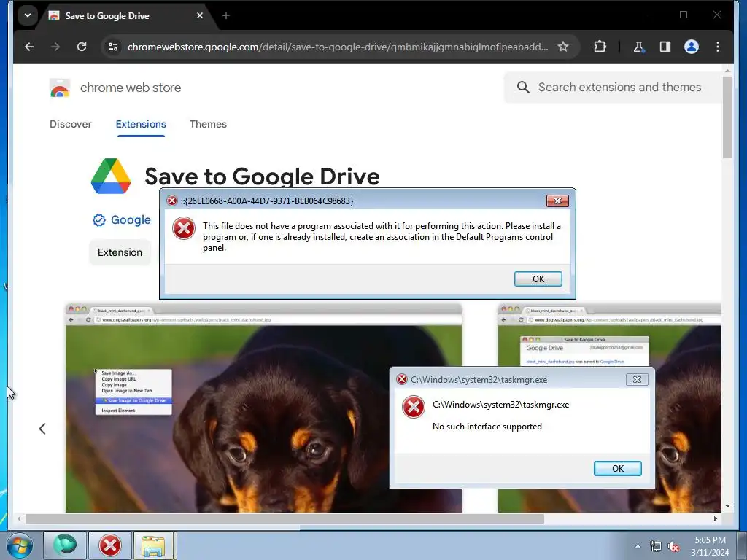
Task: Open a new browser tab
Action: coord(226,15)
